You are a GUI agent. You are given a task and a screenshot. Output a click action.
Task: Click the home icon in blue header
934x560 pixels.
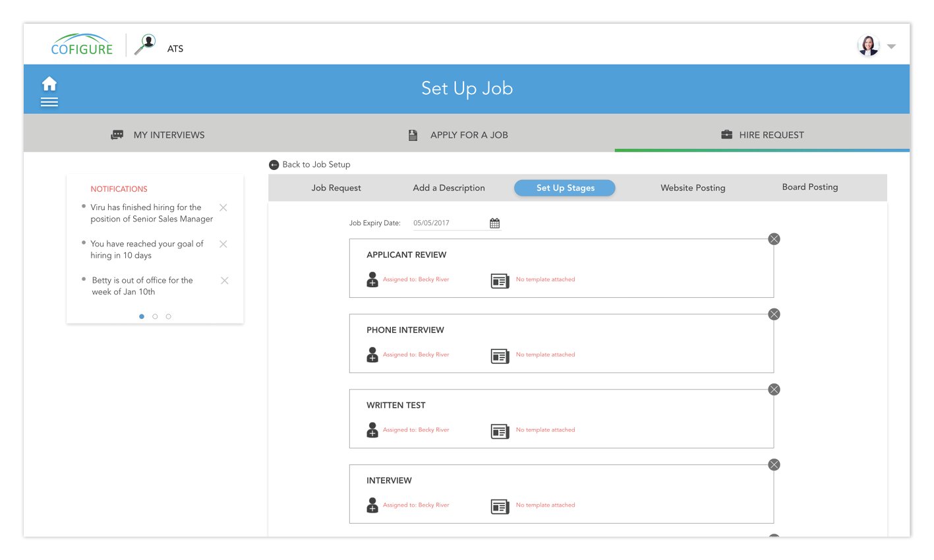49,84
